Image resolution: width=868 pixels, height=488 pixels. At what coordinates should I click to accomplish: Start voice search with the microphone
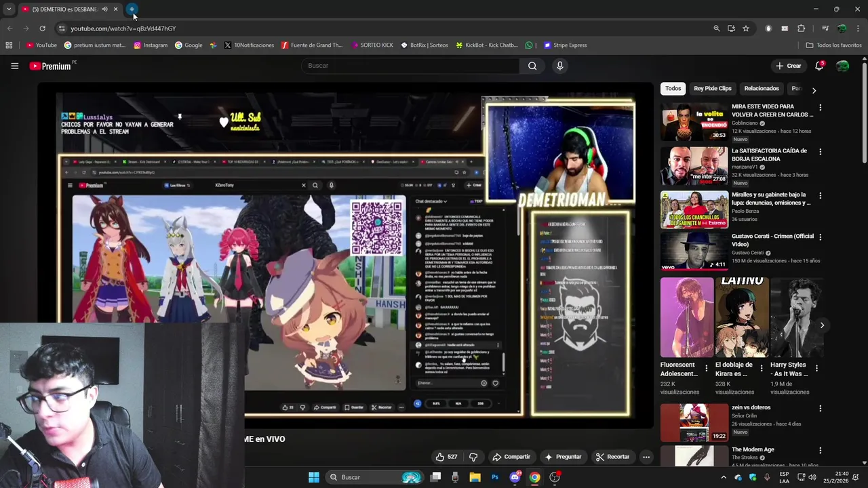[x=559, y=66]
